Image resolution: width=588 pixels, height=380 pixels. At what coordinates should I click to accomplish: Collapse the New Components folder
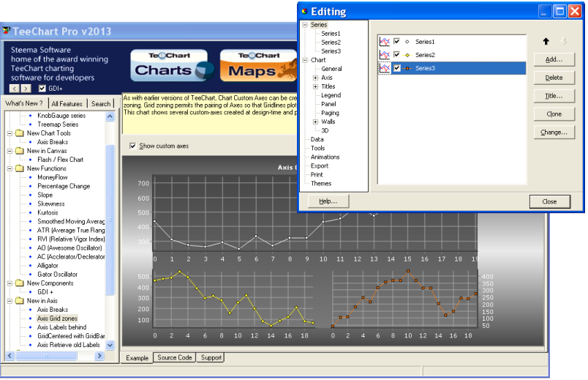[x=10, y=283]
